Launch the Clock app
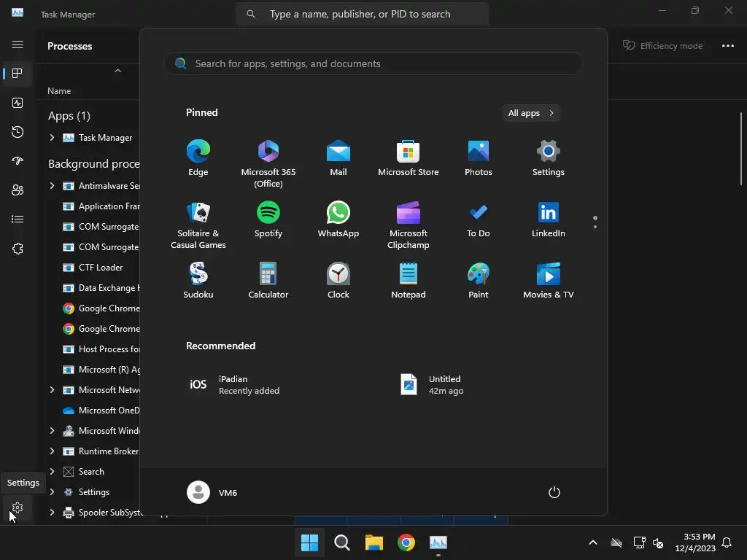 click(338, 281)
